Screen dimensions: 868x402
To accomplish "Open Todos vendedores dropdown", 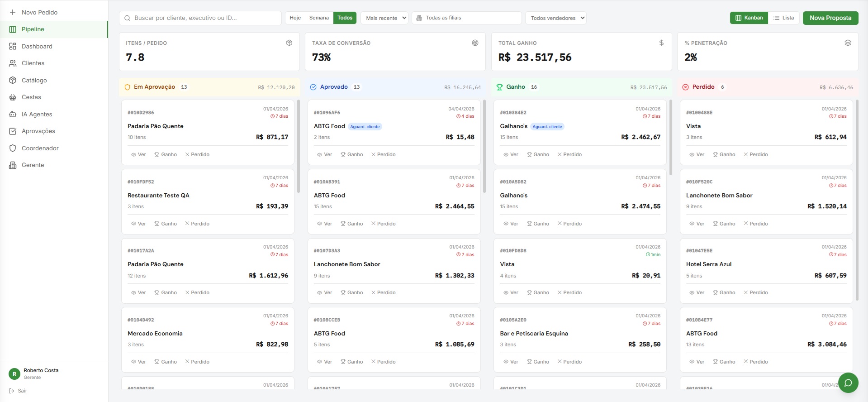I will pos(555,18).
